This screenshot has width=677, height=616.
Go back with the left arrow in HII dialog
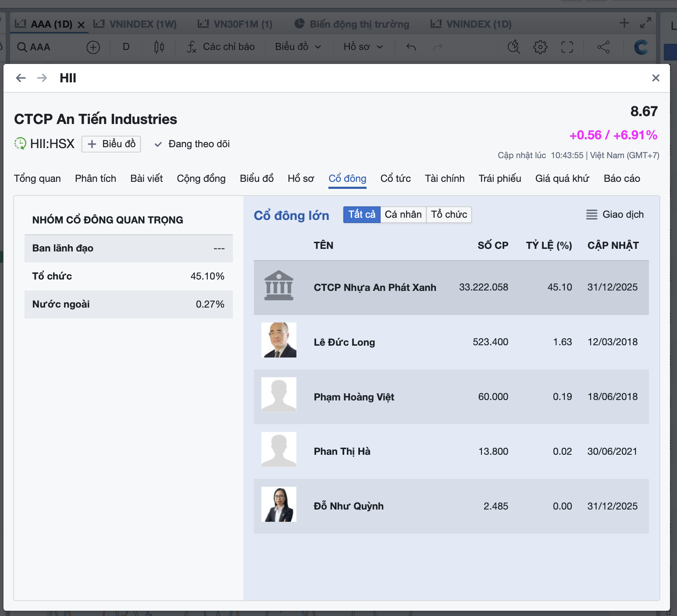click(21, 78)
